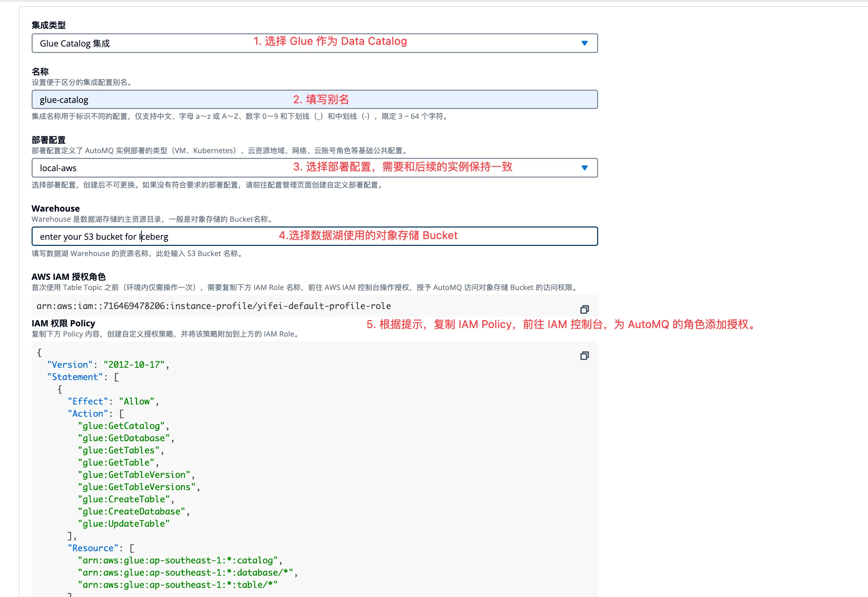Screen dimensions: 868x597
Task: Click the AWS IAM 授权角色 heading
Action: [x=69, y=277]
